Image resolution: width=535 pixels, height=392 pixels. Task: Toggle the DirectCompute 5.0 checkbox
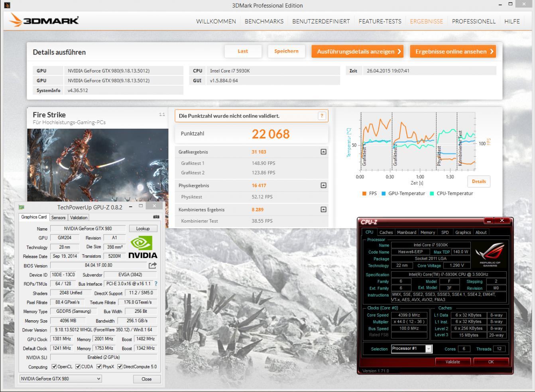(x=120, y=367)
